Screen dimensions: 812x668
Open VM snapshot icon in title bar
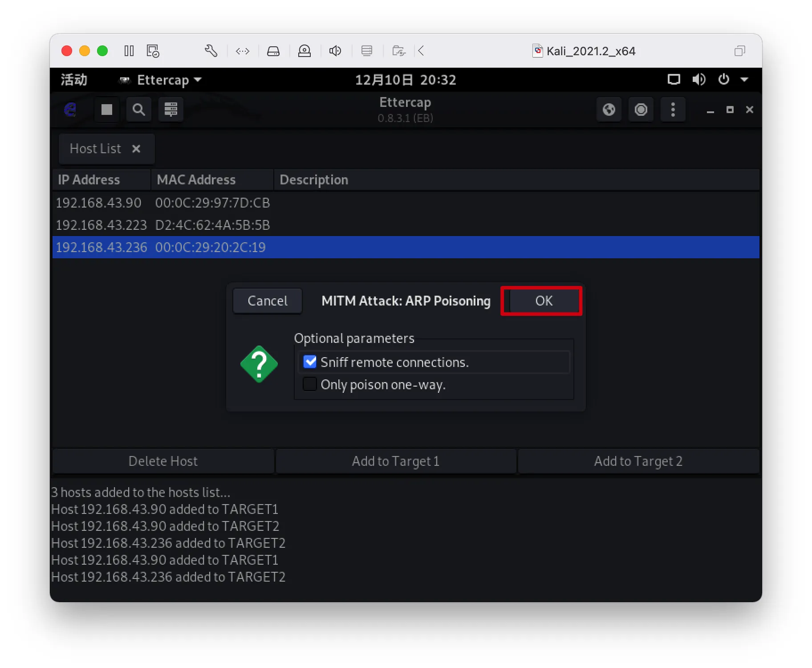pyautogui.click(x=153, y=51)
